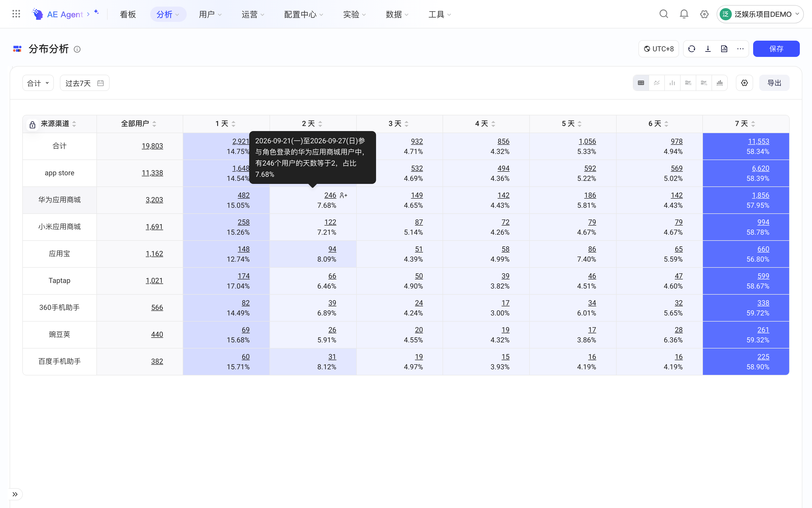Click info icon beside 分布分析 title
Viewport: 812px width, 508px height.
[x=77, y=49]
